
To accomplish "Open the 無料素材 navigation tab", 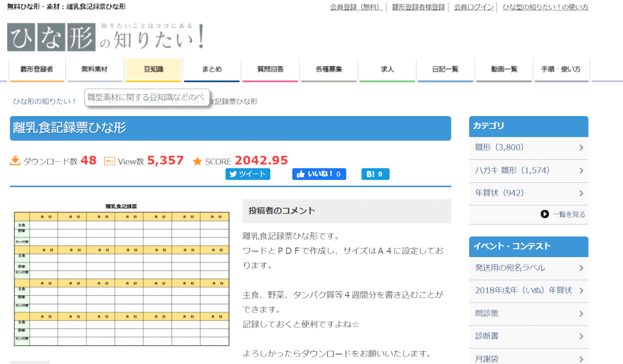I will click(x=95, y=70).
